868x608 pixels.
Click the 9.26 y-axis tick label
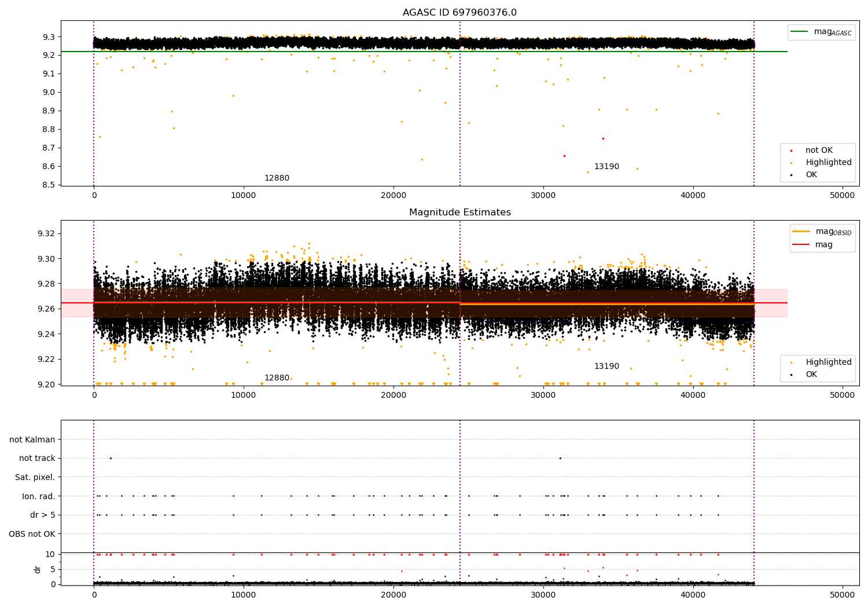[x=46, y=309]
